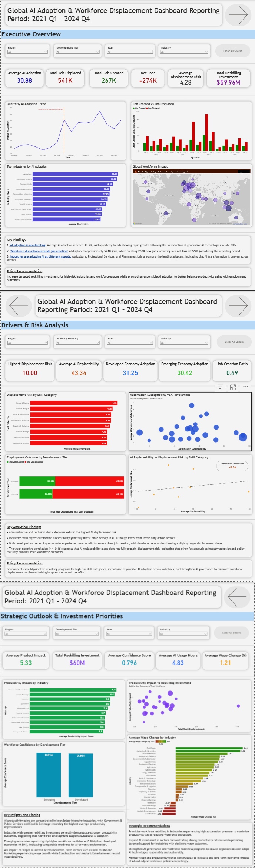Select Net Jobs card -274K
Viewport: 255px width, 868px height.
coord(148,78)
